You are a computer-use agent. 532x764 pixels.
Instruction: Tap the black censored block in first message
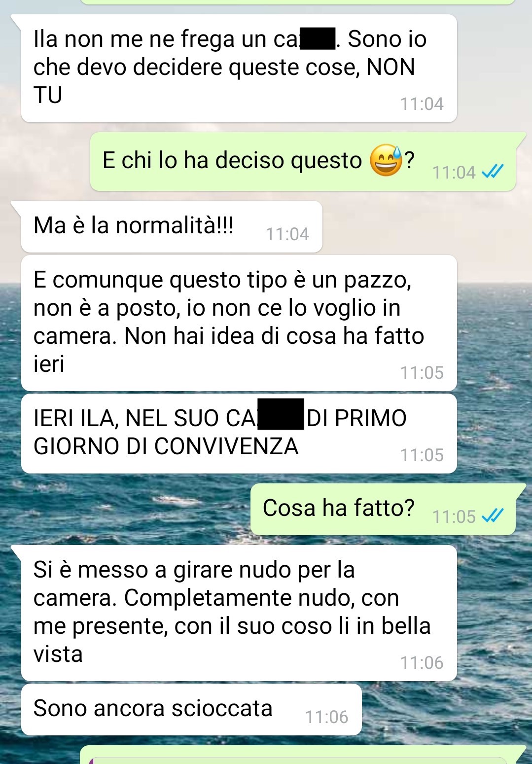[318, 39]
